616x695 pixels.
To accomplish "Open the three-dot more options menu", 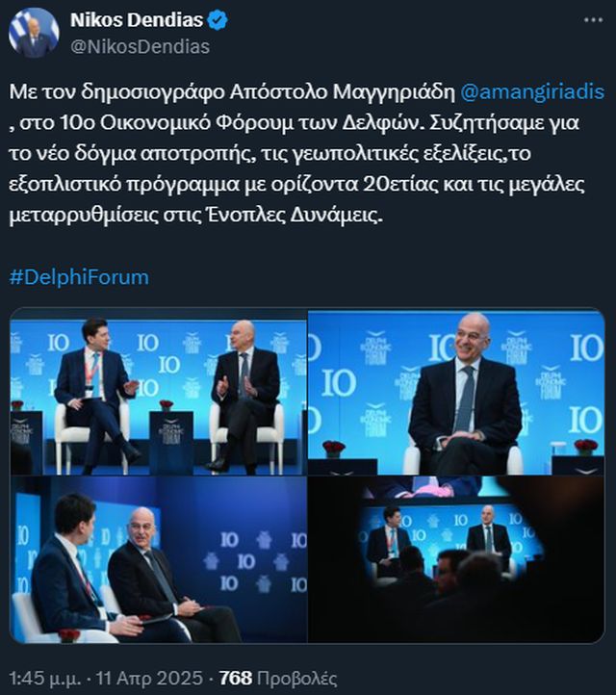I will [x=593, y=20].
